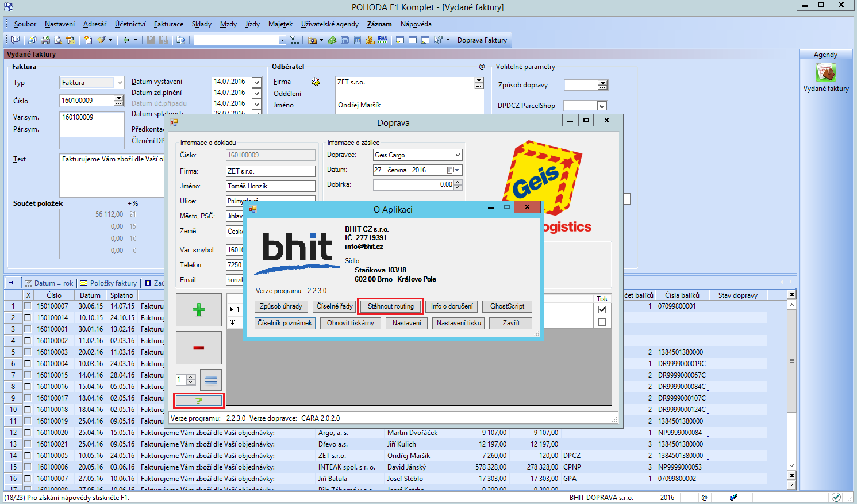Image resolution: width=857 pixels, height=504 pixels.
Task: Click the printer icon in main toolbar
Action: tap(45, 40)
